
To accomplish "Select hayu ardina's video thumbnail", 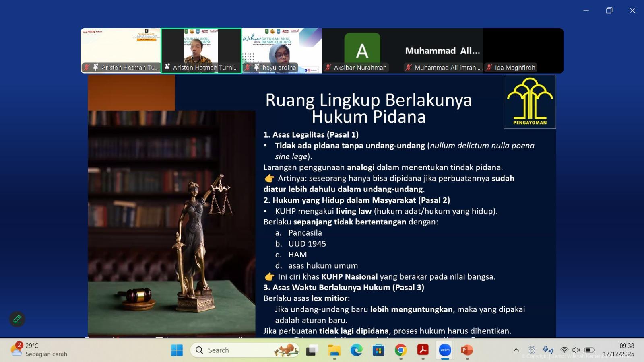I will click(x=282, y=50).
